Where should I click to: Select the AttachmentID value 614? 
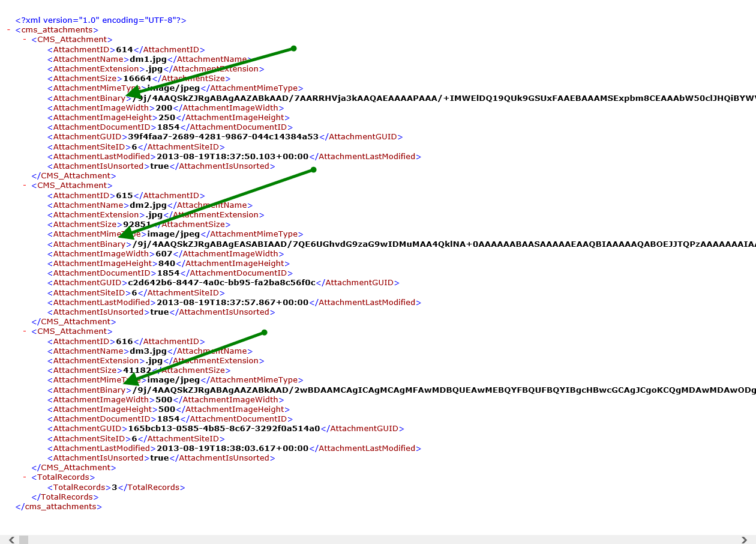124,49
